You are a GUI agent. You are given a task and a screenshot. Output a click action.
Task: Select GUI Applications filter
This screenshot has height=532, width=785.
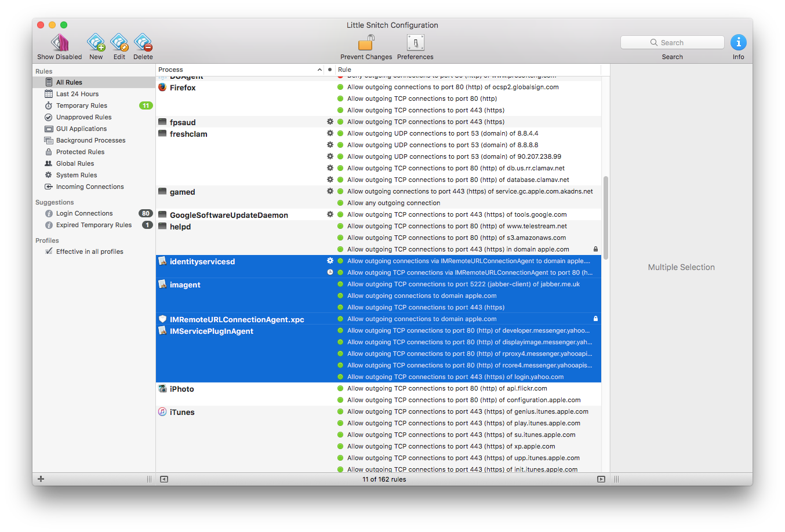(94, 129)
